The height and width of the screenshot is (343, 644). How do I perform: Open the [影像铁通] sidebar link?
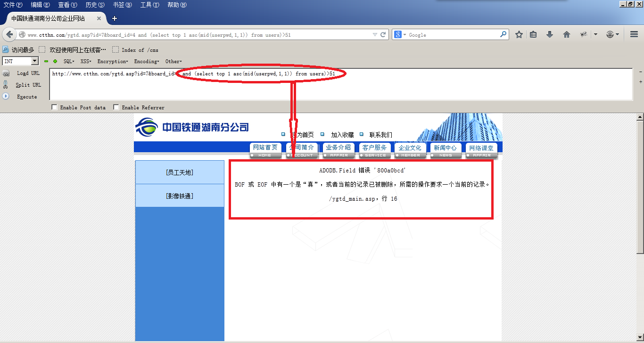coord(180,196)
